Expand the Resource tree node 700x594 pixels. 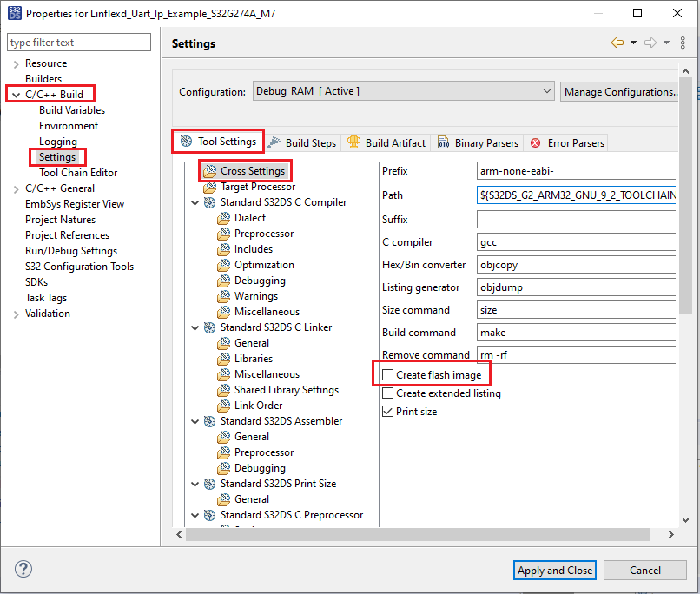pos(17,64)
